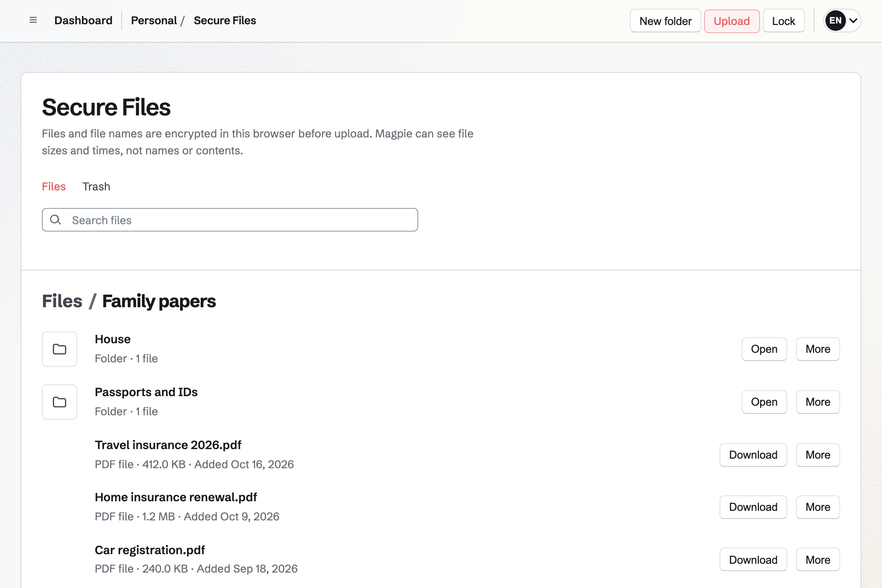Open the Passports and IDs folder
882x588 pixels.
coord(764,402)
